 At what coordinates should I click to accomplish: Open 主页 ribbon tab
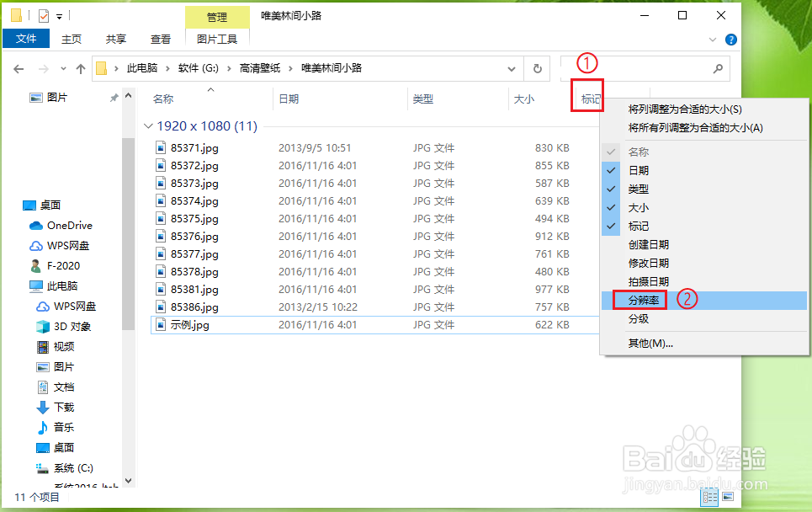click(x=72, y=40)
